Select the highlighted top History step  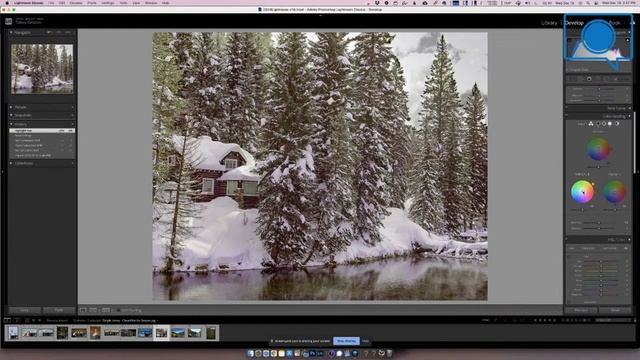point(42,131)
